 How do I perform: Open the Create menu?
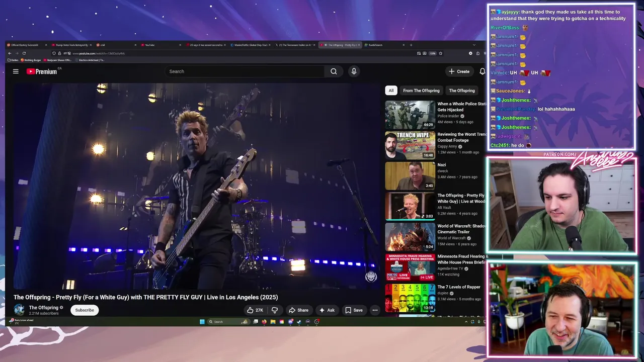tap(459, 71)
